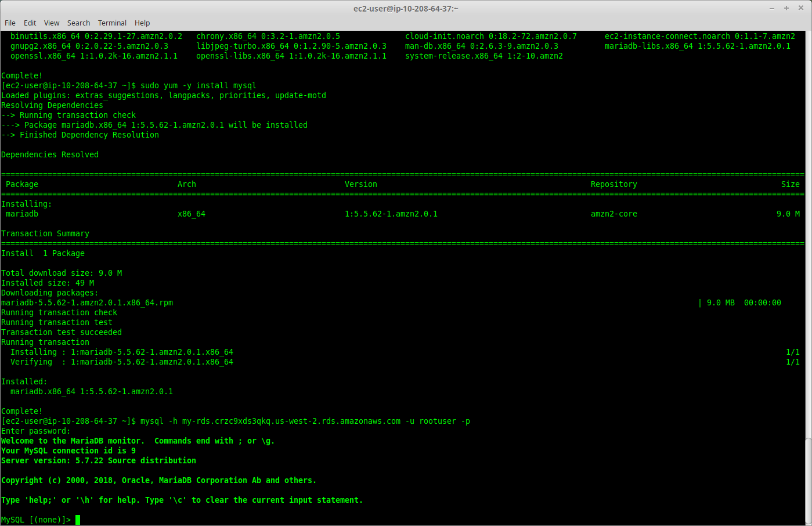Click 'binutils.x86_64' package entry
The width and height of the screenshot is (812, 526).
click(x=96, y=36)
